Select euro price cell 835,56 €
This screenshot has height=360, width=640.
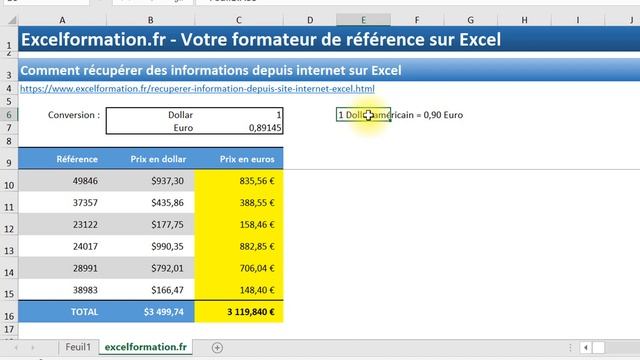pos(239,181)
